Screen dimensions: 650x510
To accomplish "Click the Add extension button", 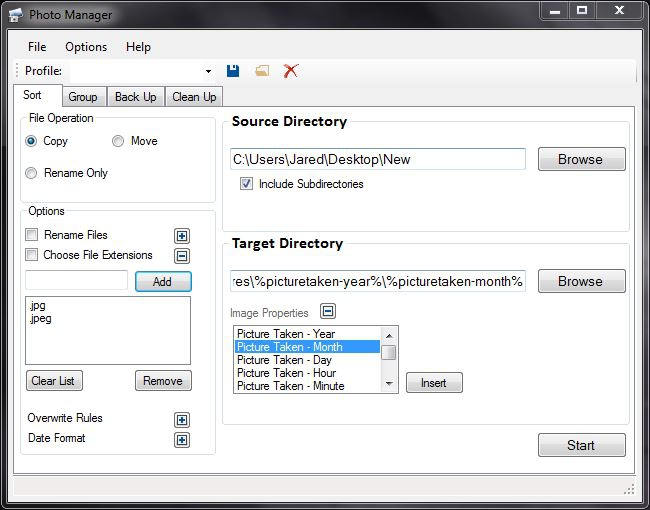I will 163,282.
